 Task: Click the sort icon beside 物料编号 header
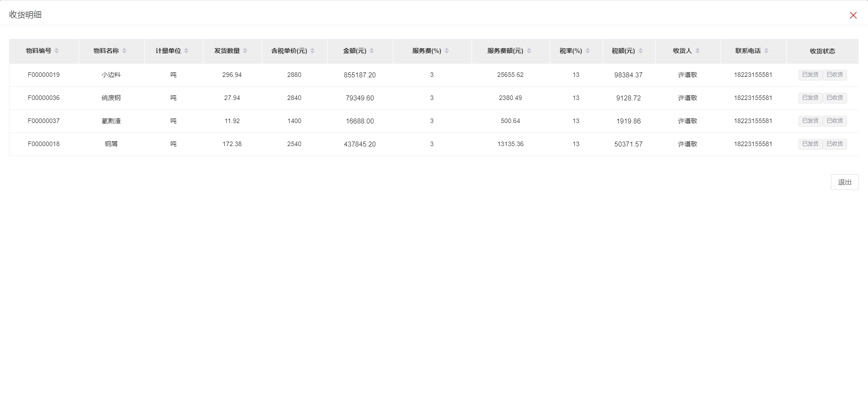click(57, 51)
